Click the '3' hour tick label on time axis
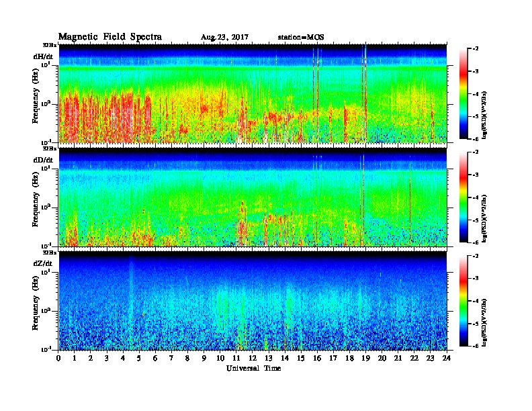 coord(107,359)
